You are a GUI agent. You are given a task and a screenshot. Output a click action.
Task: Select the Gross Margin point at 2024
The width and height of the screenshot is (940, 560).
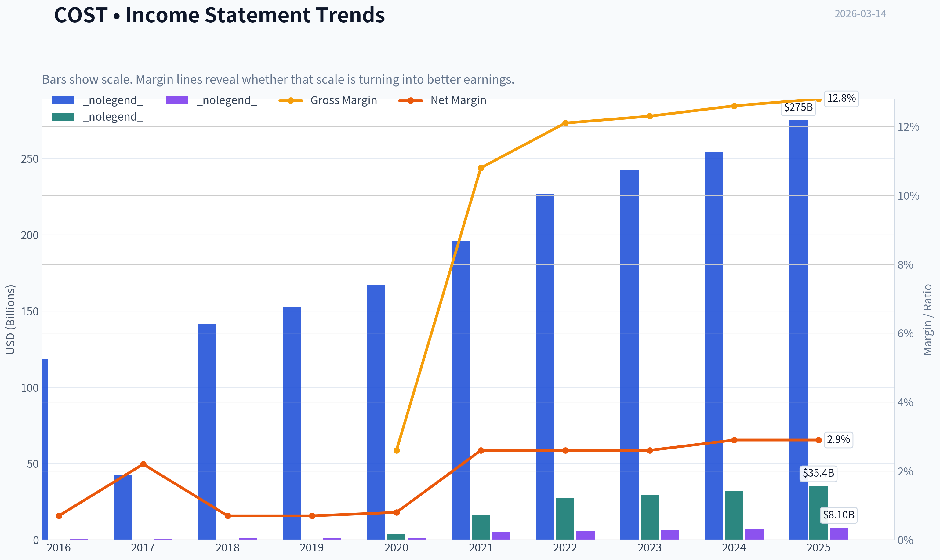(735, 106)
